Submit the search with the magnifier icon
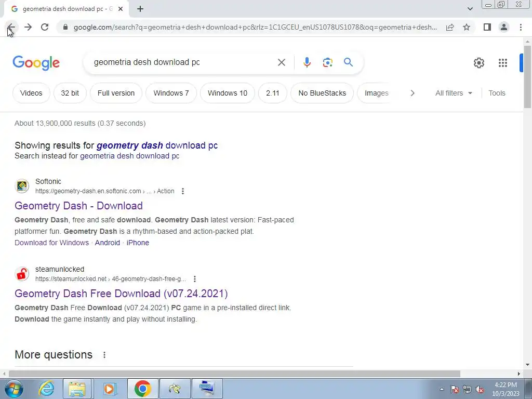Screen dimensions: 532x399 pos(348,62)
